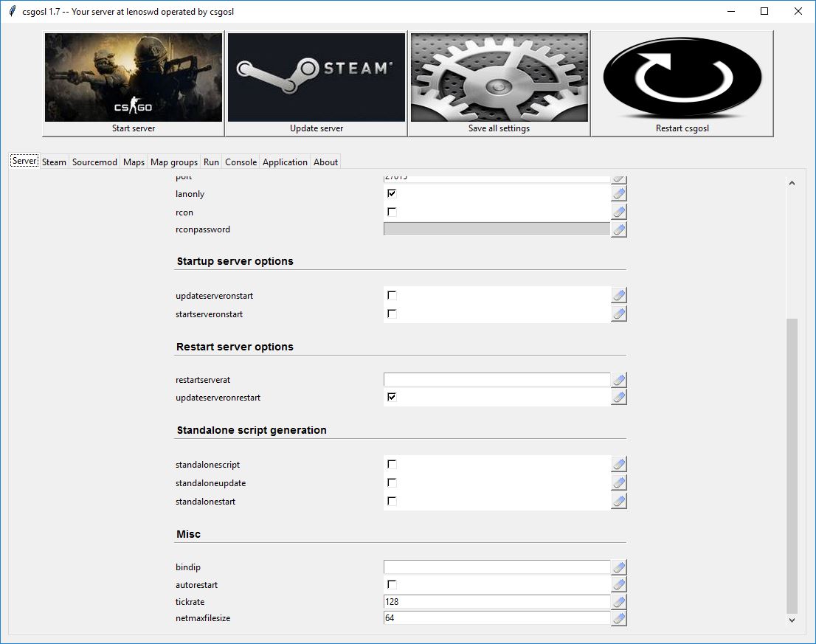The height and width of the screenshot is (644, 816).
Task: Click the eraser icon beside lanonly
Action: 619,193
